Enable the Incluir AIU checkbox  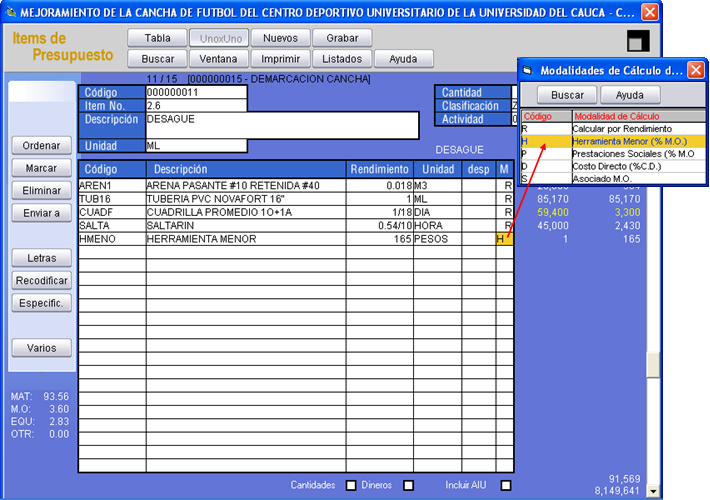[x=506, y=486]
